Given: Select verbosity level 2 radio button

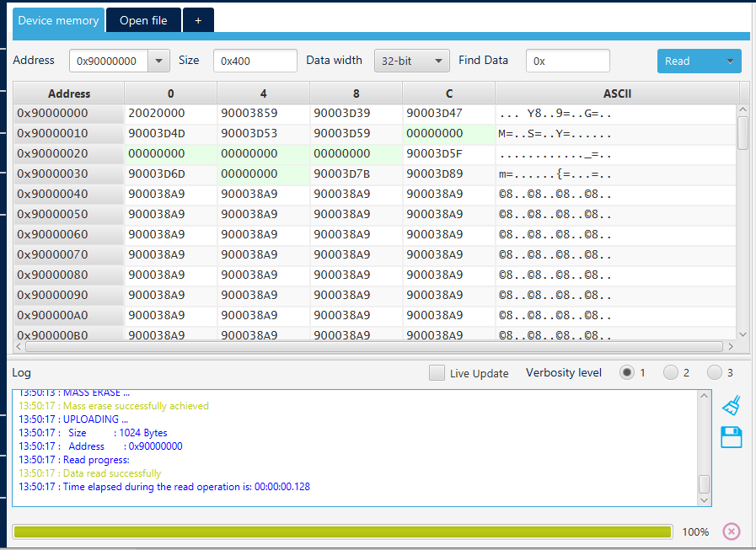Looking at the screenshot, I should [671, 372].
